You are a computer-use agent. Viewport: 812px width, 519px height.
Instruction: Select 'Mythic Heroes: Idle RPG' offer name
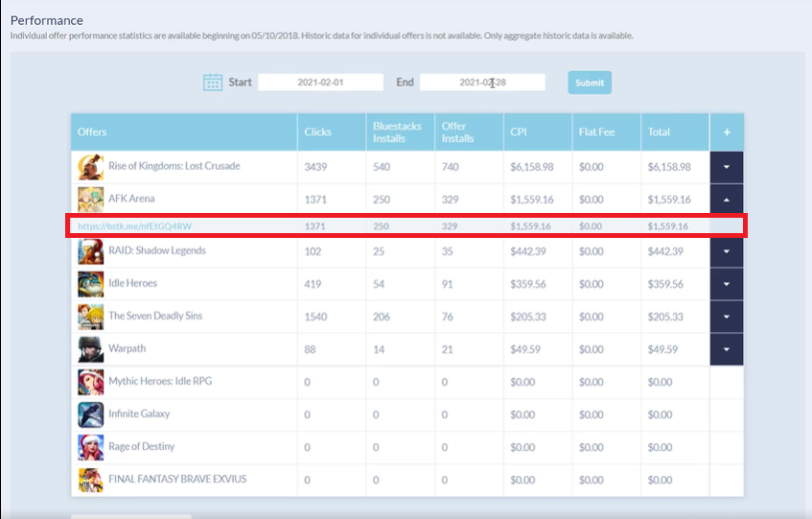[160, 381]
